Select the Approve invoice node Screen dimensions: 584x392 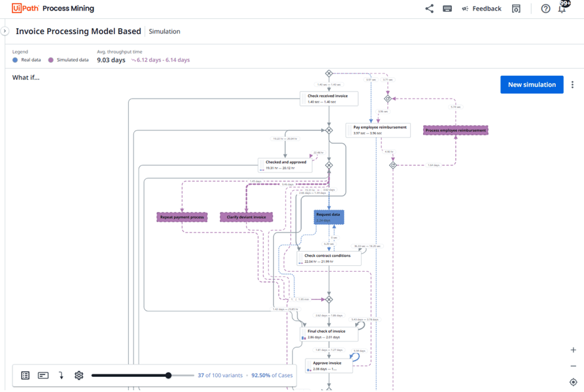pyautogui.click(x=329, y=366)
